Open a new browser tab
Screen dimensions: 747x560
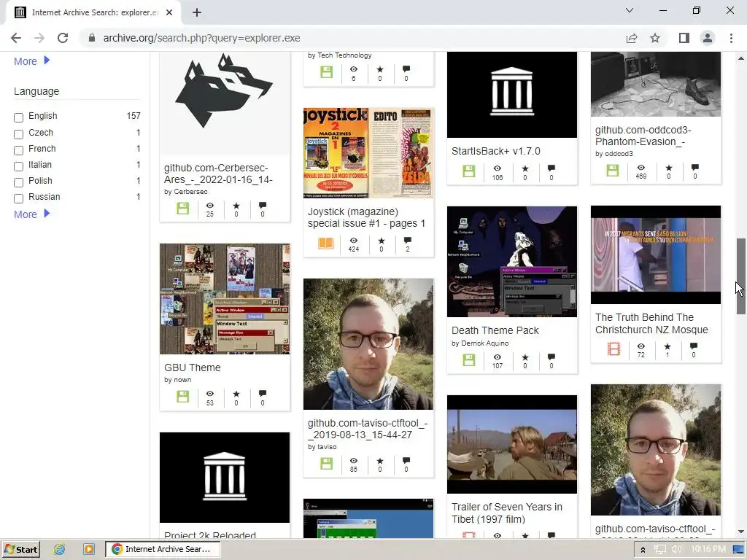pos(197,12)
